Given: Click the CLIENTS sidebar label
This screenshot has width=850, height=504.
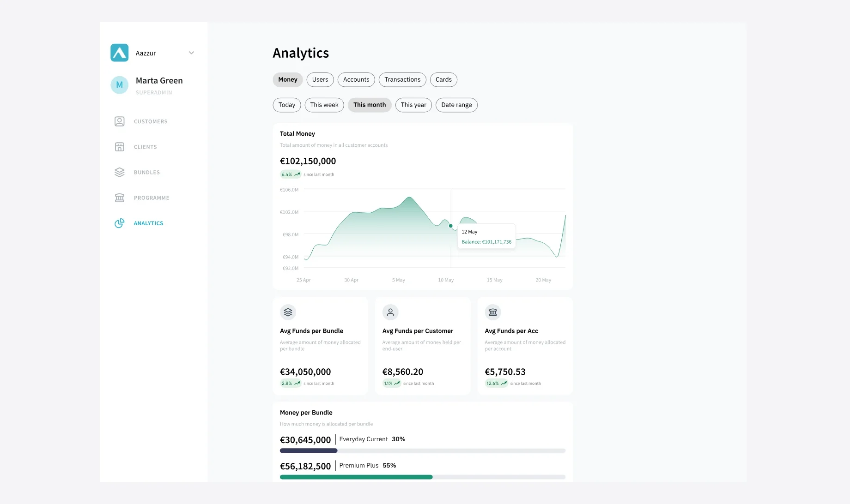Looking at the screenshot, I should 146,147.
